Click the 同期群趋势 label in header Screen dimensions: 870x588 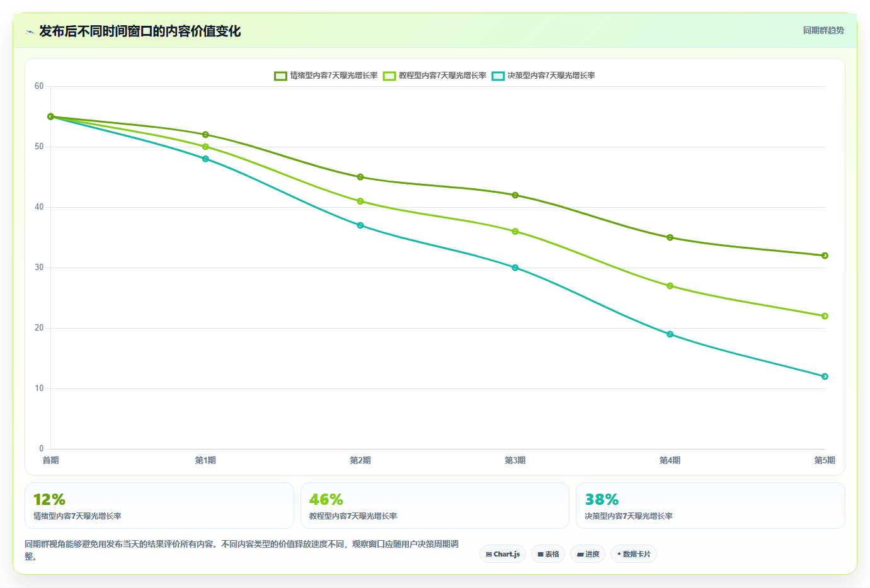click(823, 30)
